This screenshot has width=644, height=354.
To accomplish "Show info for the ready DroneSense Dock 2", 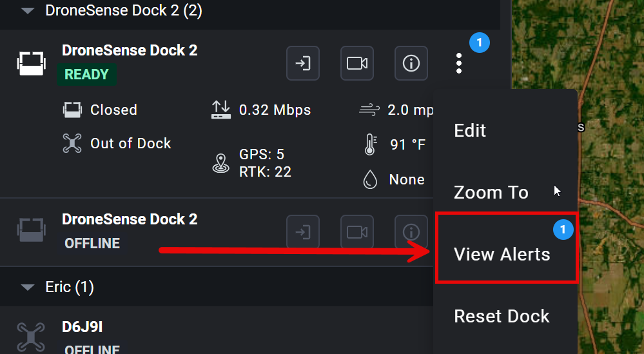I will tap(411, 63).
